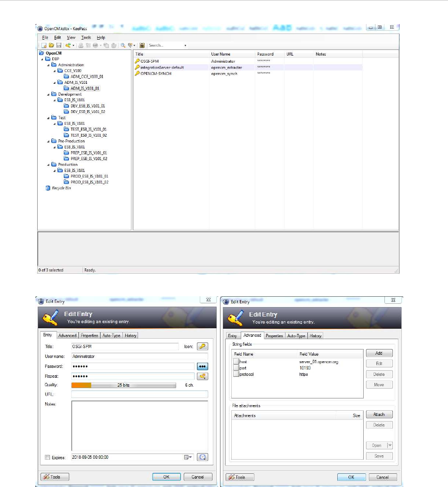Open the Search box dropdown arrow
The height and width of the screenshot is (487, 448).
[186, 46]
